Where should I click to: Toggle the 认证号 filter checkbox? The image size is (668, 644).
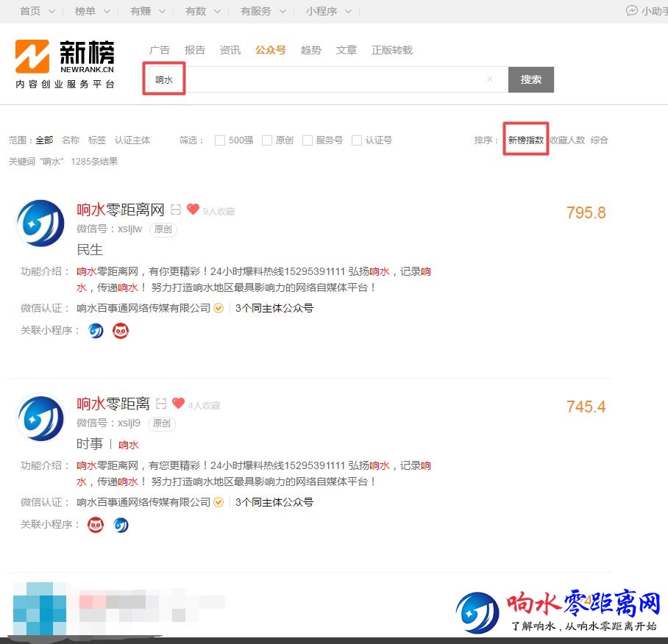click(357, 140)
